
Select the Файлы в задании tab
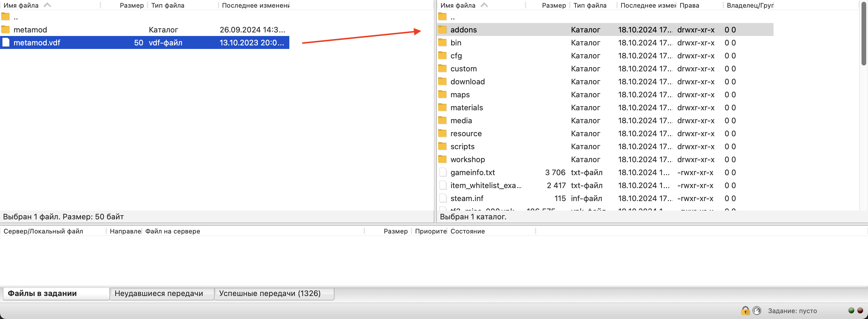[x=43, y=293]
